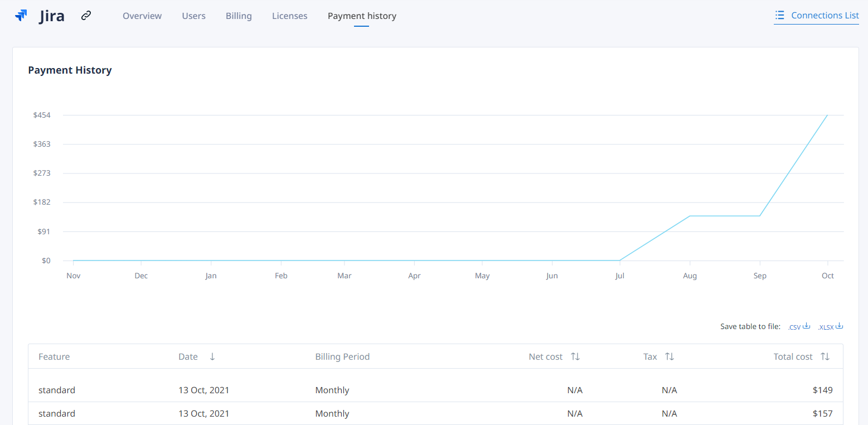Image resolution: width=868 pixels, height=425 pixels.
Task: Click the $91 axis label
Action: [43, 231]
